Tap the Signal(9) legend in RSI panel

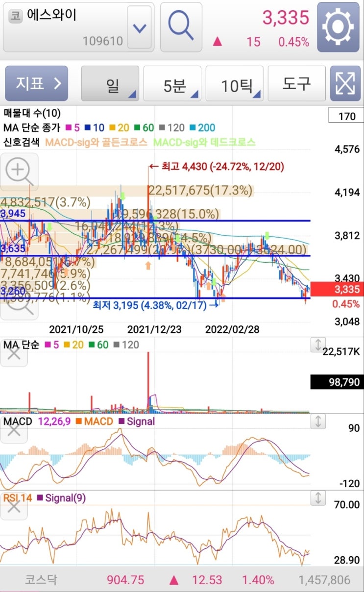pos(61,498)
